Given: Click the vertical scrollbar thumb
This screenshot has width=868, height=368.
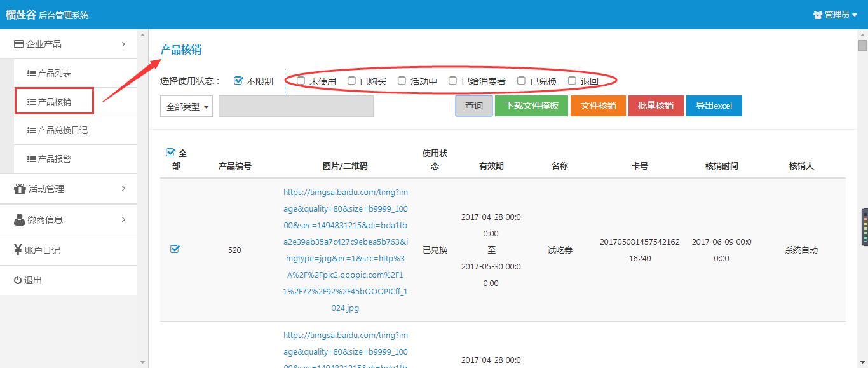Looking at the screenshot, I should pyautogui.click(x=862, y=45).
